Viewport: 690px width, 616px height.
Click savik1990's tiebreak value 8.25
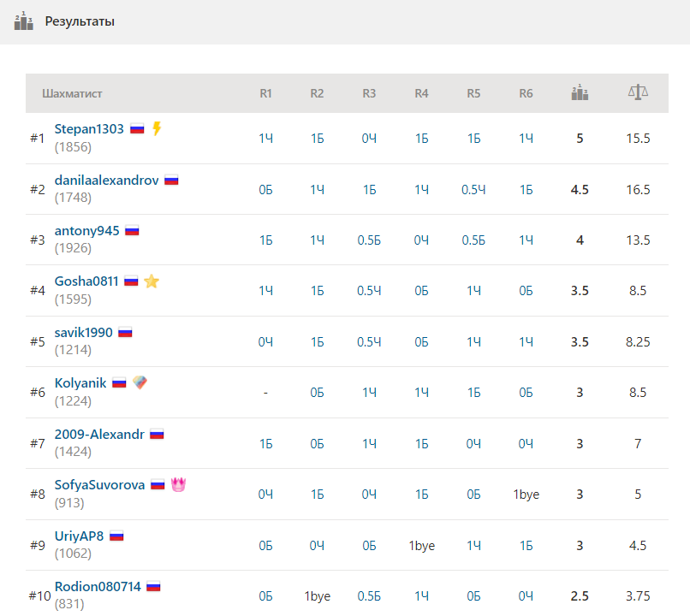pyautogui.click(x=638, y=341)
